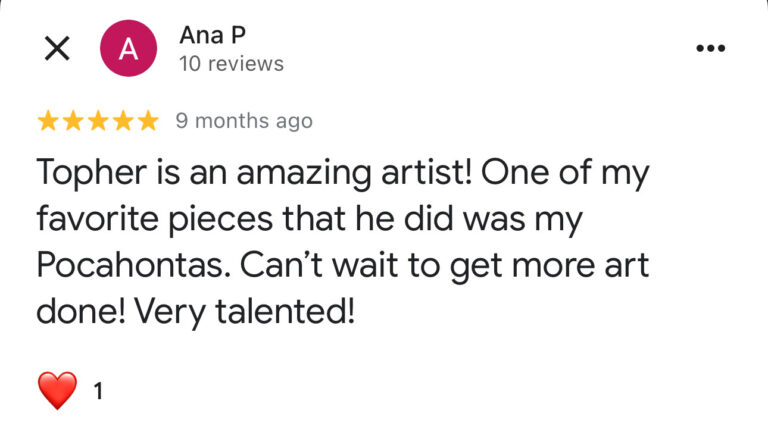This screenshot has height=445, width=768.
Task: View Ana P's "10 reviews" link
Action: click(231, 64)
